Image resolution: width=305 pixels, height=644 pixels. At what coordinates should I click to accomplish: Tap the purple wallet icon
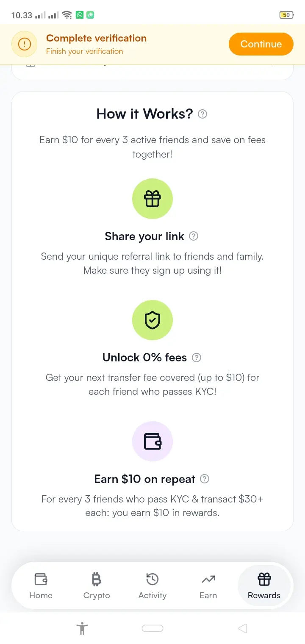tap(152, 441)
